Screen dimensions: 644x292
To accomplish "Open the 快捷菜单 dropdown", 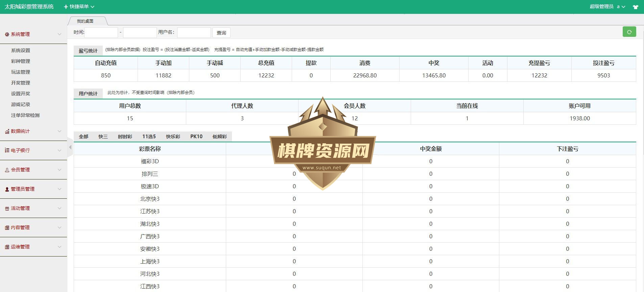I will 79,6.
